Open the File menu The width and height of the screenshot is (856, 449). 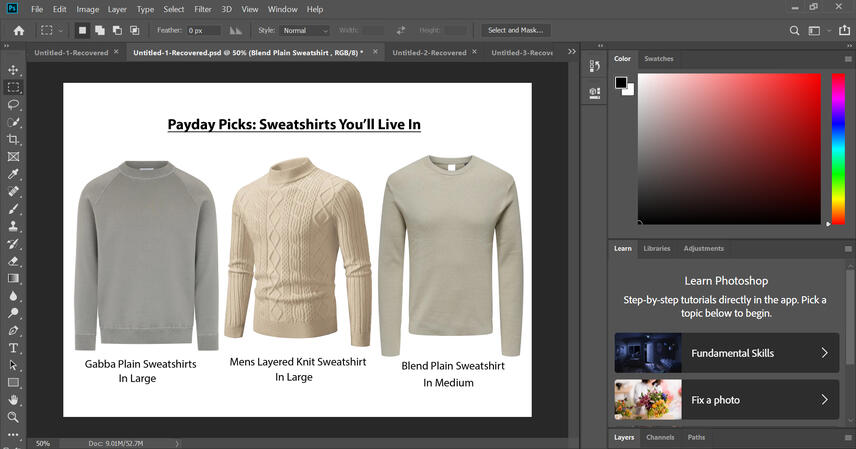(37, 9)
